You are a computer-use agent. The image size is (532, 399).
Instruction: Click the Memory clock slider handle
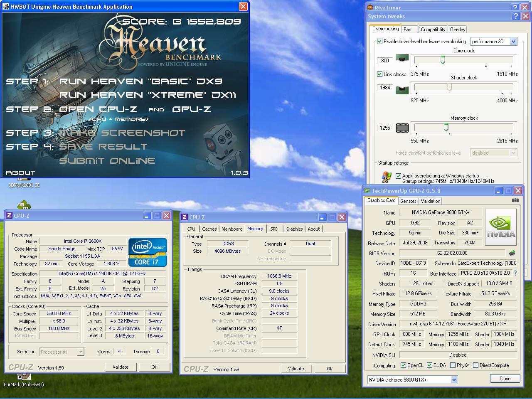446,127
